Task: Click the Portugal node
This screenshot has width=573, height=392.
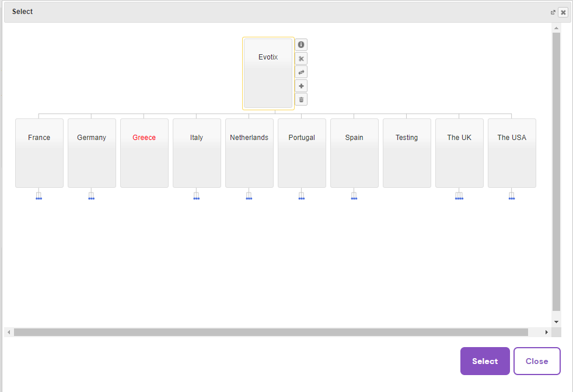Action: tap(302, 153)
